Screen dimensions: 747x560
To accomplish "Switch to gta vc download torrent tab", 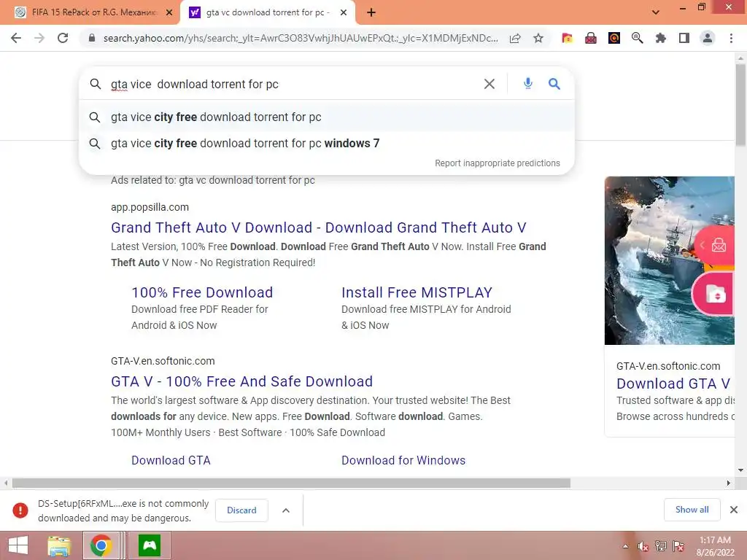I will pyautogui.click(x=267, y=13).
